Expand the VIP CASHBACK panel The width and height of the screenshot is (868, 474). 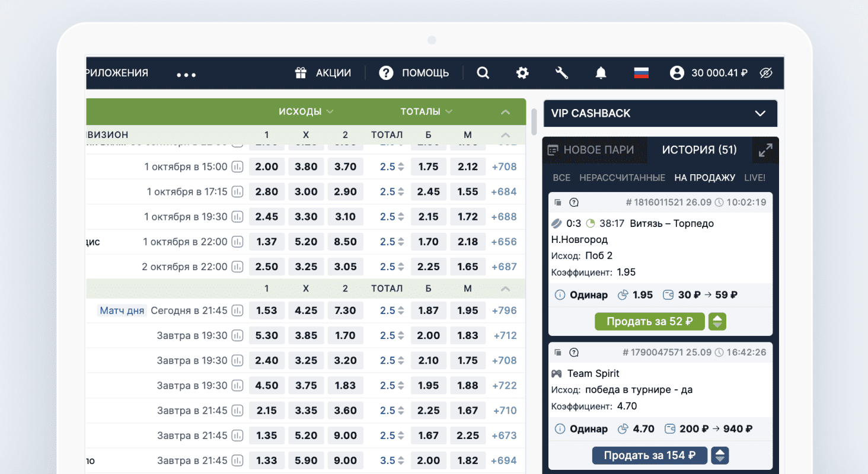click(x=760, y=113)
